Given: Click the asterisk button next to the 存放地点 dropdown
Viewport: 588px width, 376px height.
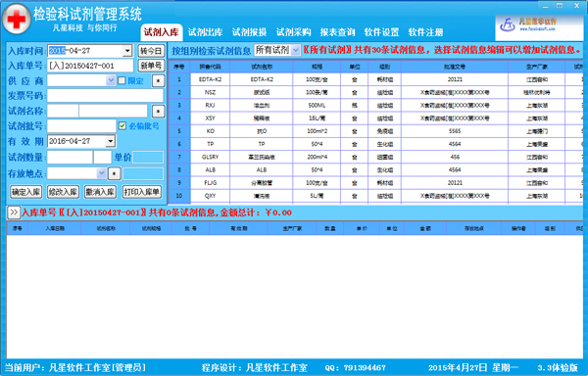Looking at the screenshot, I should [x=114, y=173].
